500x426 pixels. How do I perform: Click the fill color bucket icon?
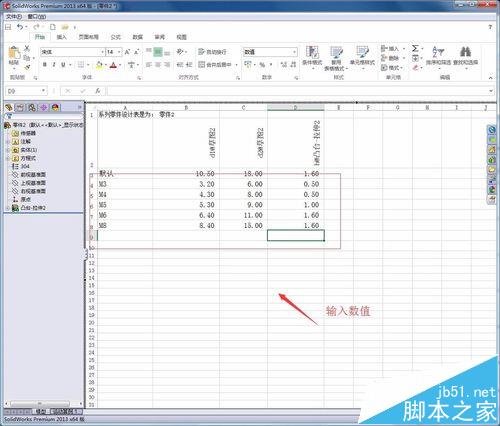99,65
